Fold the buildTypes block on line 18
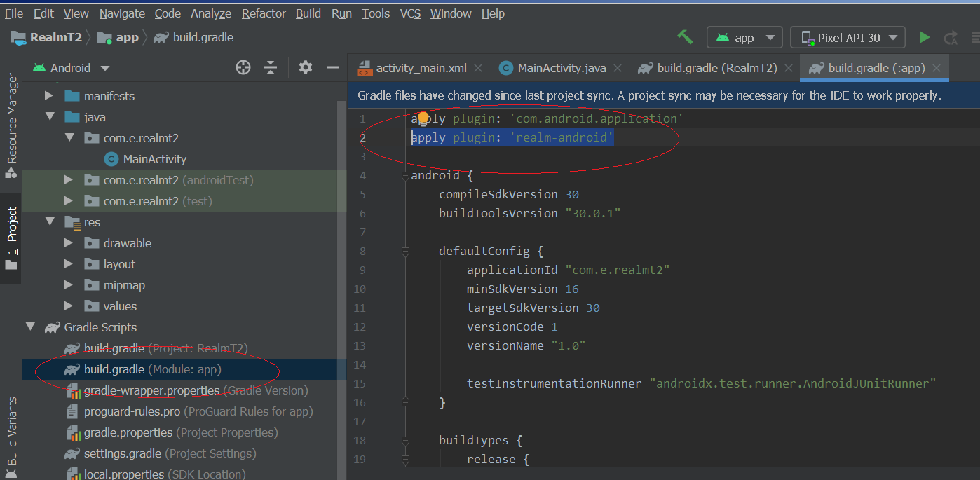This screenshot has width=980, height=480. [x=405, y=440]
